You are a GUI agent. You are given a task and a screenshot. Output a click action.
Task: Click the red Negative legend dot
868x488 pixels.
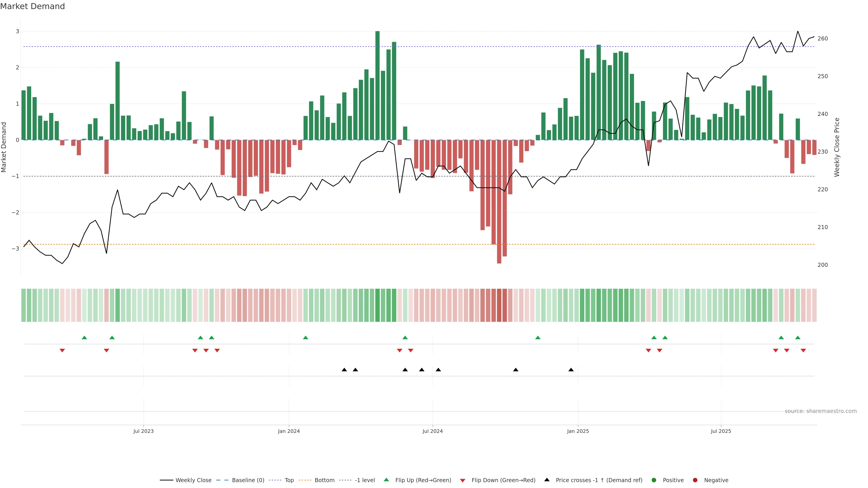coord(695,480)
